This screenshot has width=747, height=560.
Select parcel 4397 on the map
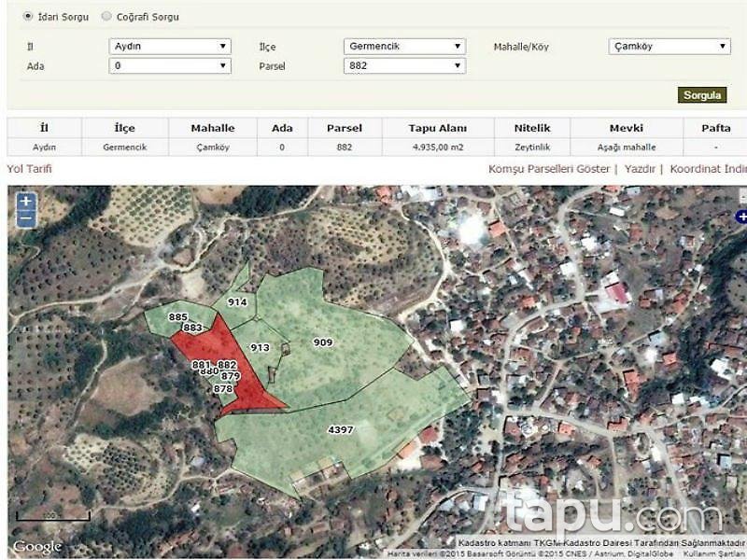pyautogui.click(x=341, y=430)
